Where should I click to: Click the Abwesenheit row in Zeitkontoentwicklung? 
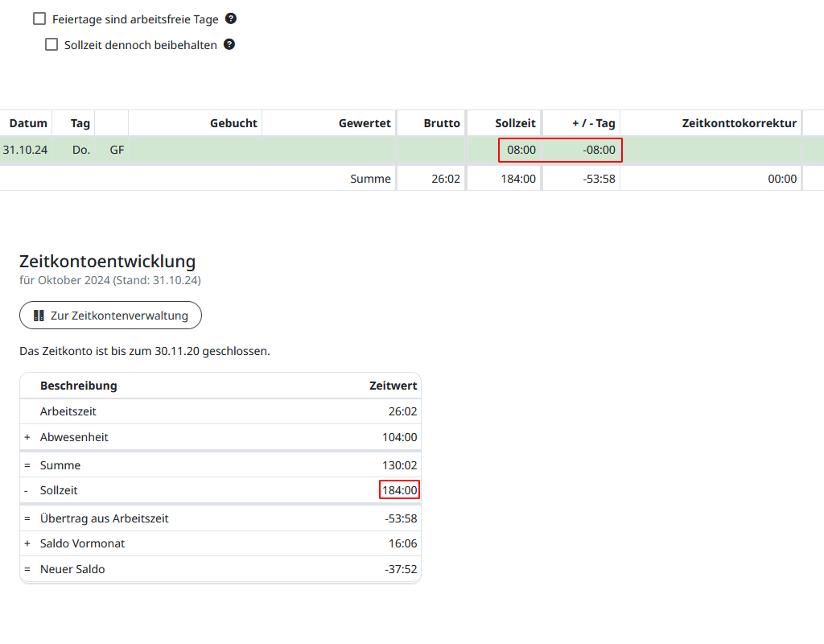(x=74, y=437)
